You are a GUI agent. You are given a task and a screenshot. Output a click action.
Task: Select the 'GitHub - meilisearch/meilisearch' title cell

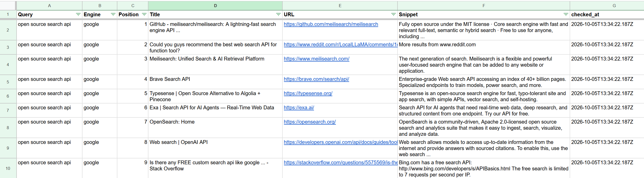[215, 30]
